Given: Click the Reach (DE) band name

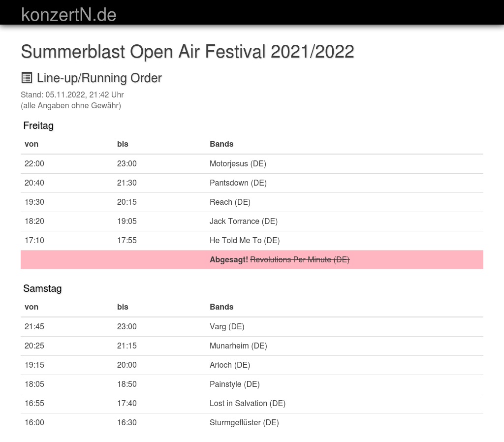Looking at the screenshot, I should (230, 202).
